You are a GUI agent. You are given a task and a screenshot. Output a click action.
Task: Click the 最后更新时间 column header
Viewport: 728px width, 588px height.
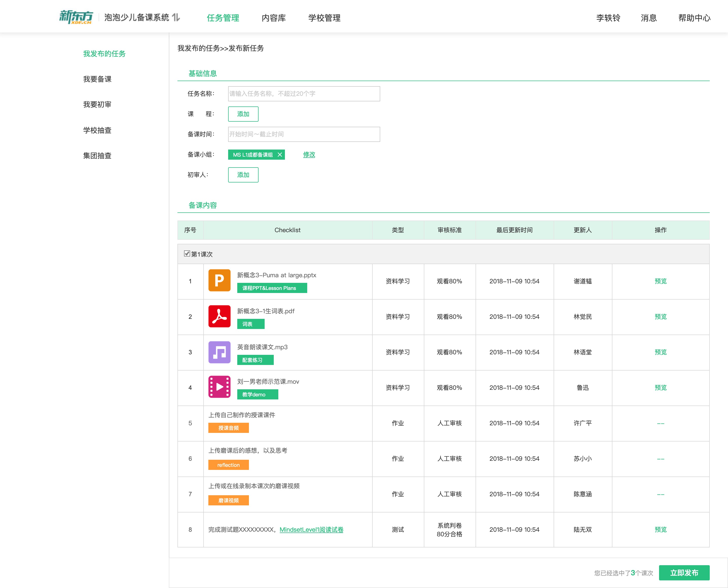click(514, 230)
